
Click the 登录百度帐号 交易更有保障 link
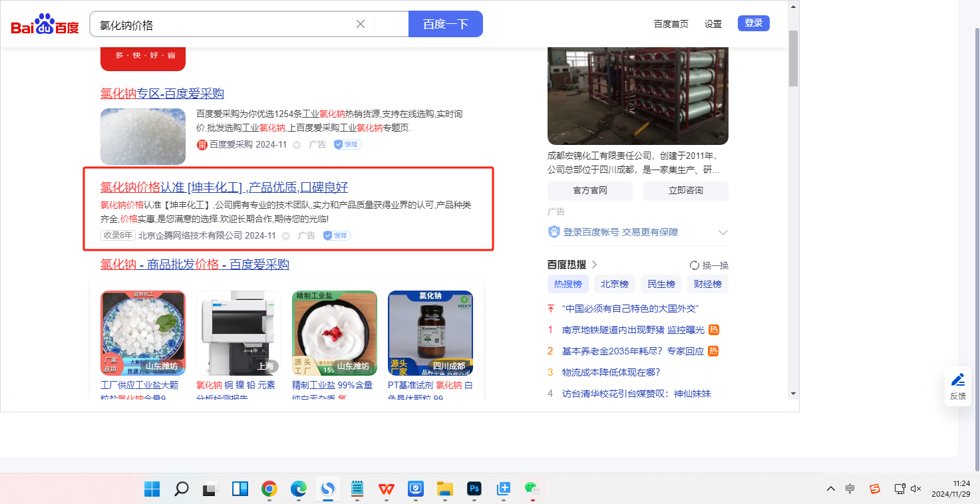(x=621, y=232)
